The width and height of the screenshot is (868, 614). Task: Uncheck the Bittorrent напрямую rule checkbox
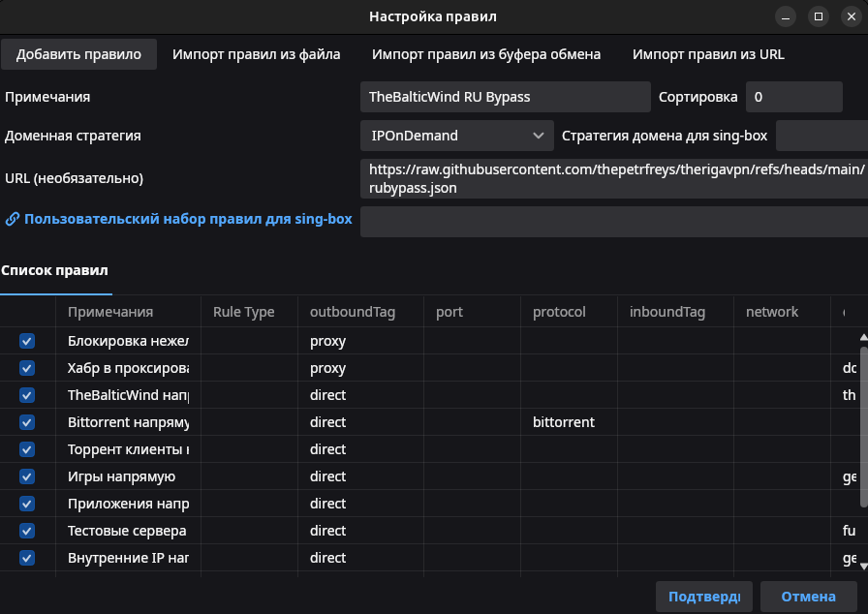point(27,422)
